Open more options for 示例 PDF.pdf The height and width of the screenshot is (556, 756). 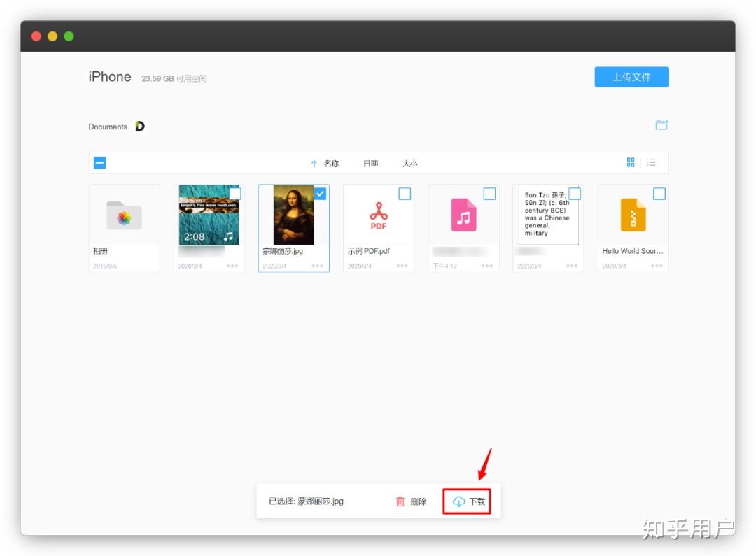[402, 266]
